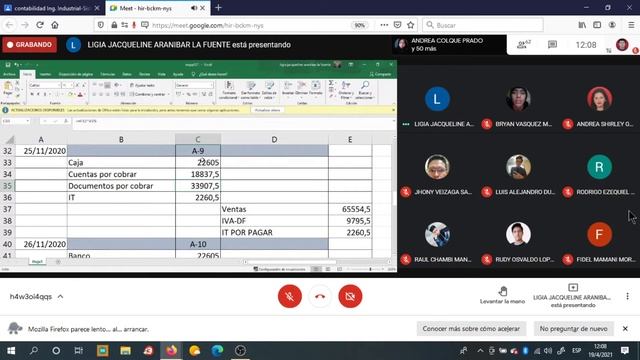Show Meet participants list icon

pyautogui.click(x=523, y=44)
